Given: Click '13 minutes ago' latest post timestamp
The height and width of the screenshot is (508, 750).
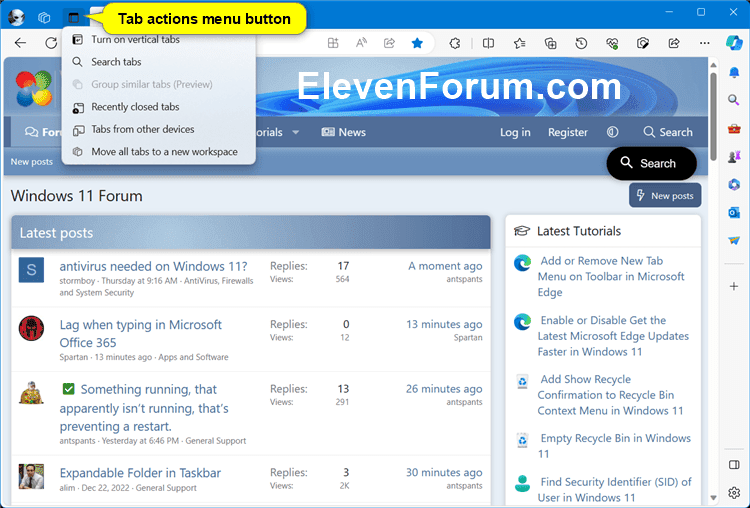Looking at the screenshot, I should tap(444, 325).
